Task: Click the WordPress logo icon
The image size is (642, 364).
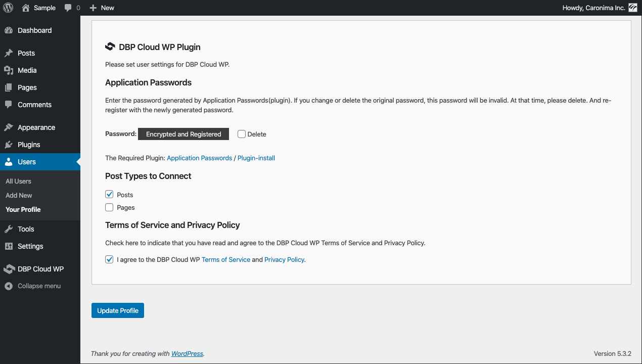Action: click(x=8, y=8)
